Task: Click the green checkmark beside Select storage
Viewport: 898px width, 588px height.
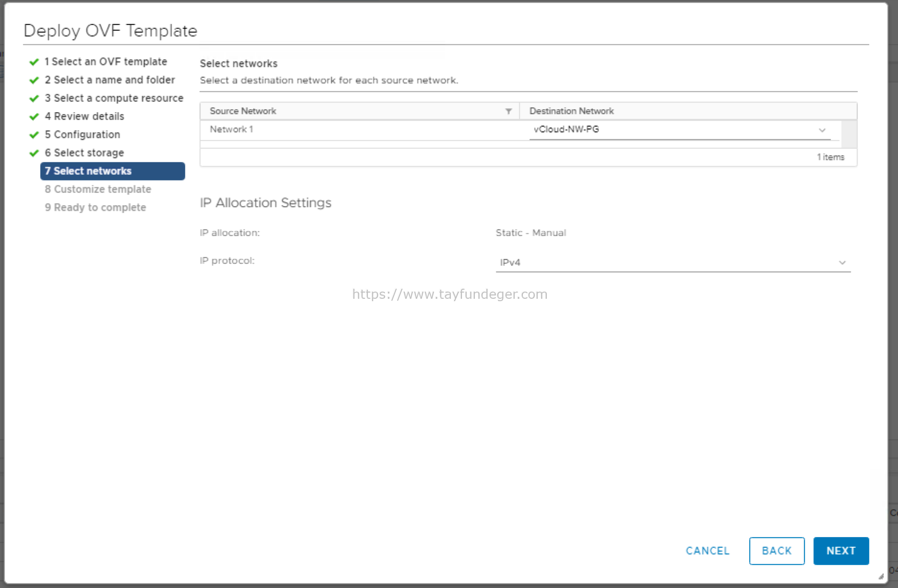Action: point(34,153)
